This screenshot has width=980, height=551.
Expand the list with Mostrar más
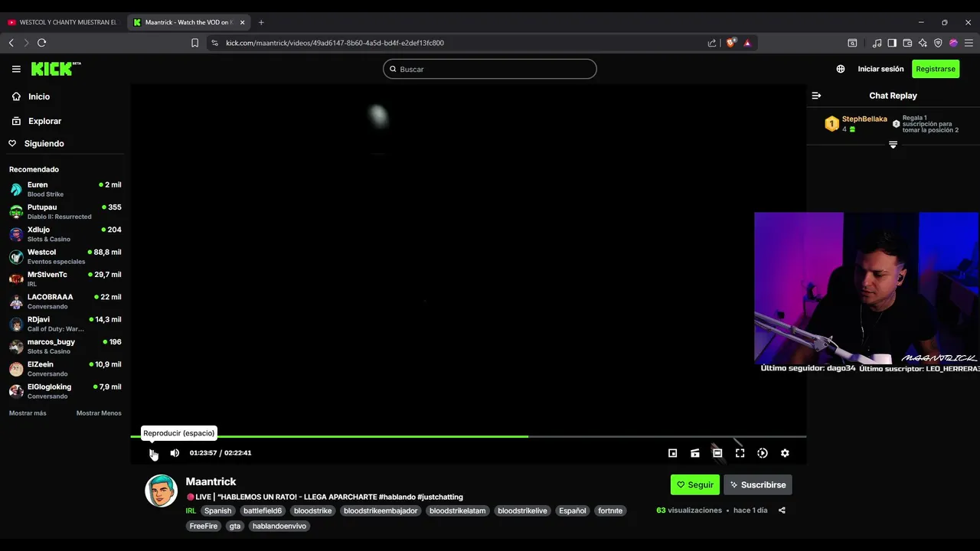[x=28, y=413]
